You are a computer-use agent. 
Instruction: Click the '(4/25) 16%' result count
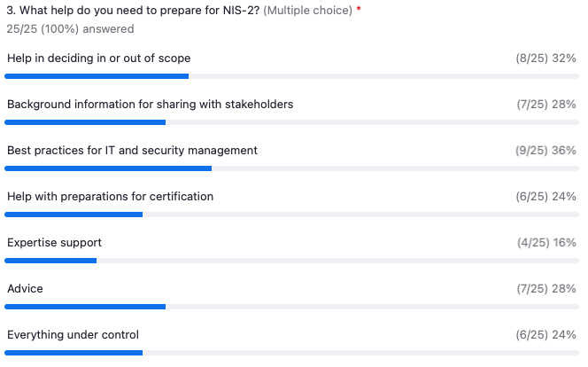[546, 243]
